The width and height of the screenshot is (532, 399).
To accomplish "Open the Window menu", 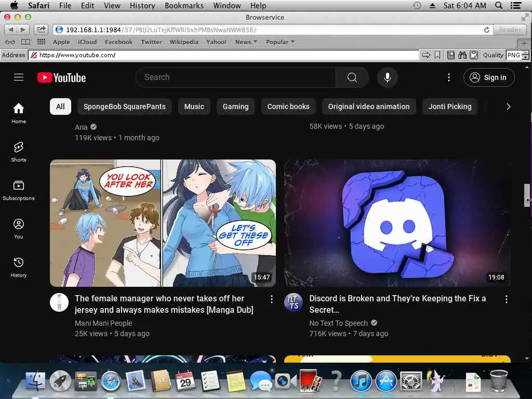I will 227,6.
